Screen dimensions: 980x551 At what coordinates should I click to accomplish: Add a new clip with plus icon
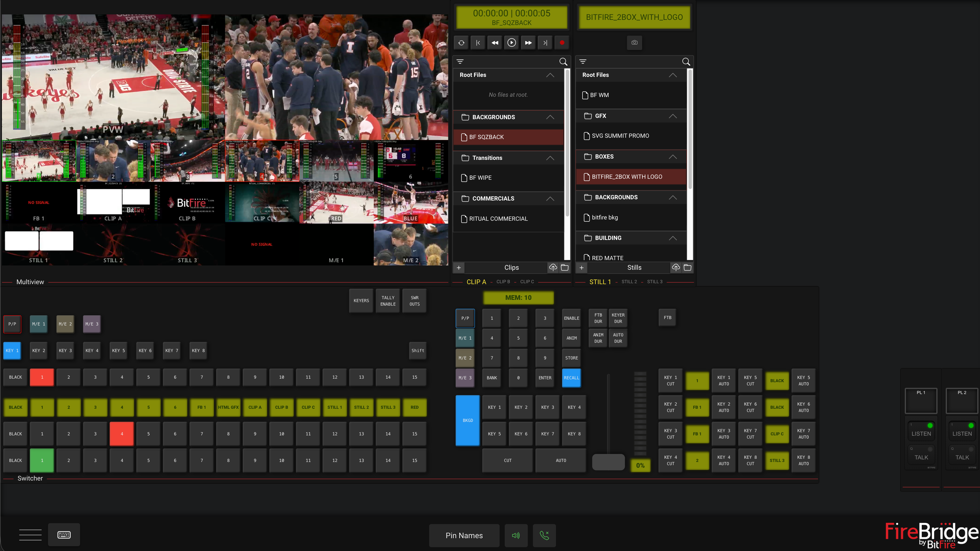459,267
